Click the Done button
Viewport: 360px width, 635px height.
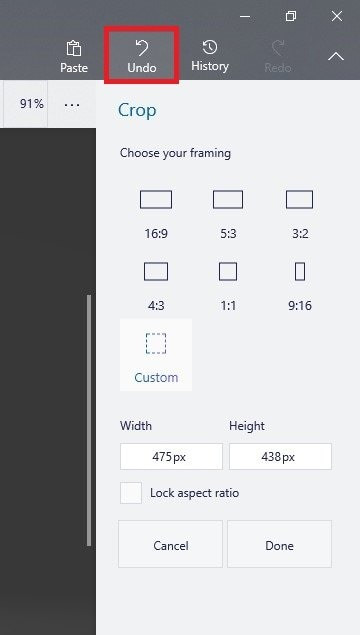279,545
